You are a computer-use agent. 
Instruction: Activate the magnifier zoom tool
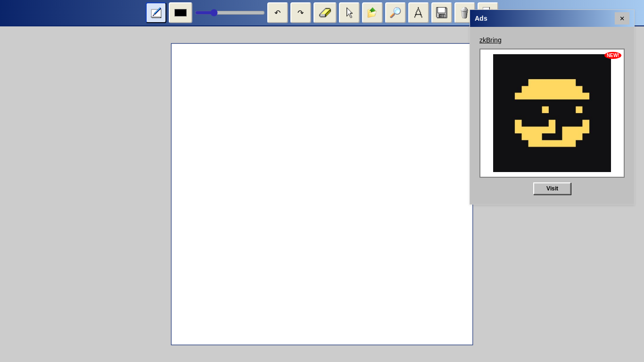click(396, 13)
